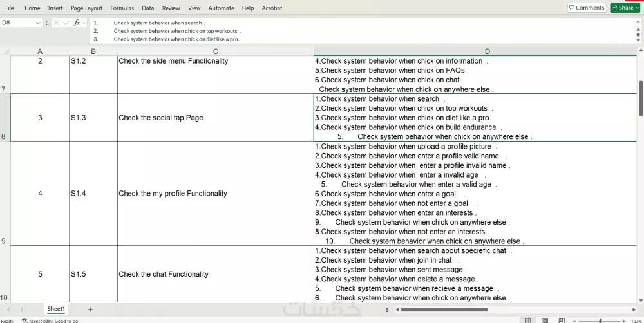The image size is (644, 323).
Task: Switch to Page Layout view
Action: (544, 320)
